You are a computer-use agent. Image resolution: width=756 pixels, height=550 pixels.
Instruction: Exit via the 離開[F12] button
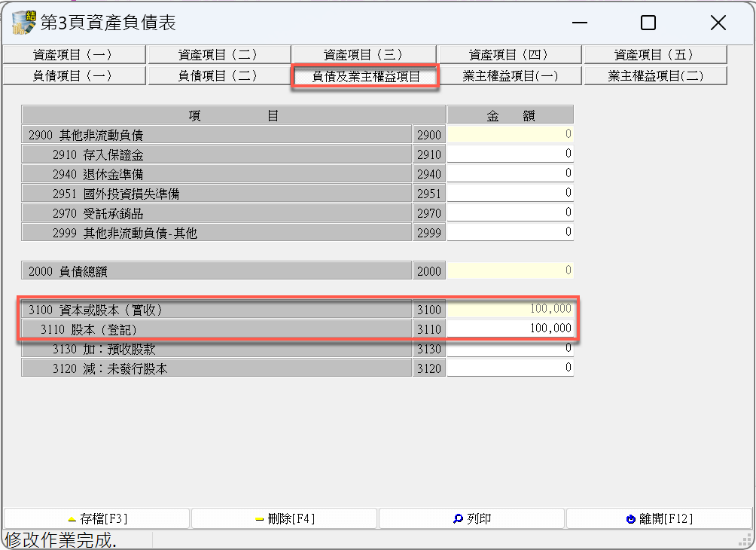pos(659,518)
